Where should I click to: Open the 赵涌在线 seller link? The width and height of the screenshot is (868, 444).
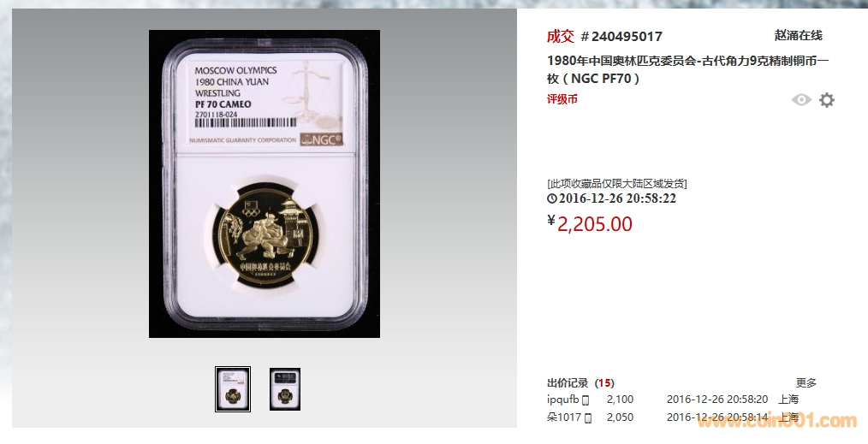click(799, 35)
